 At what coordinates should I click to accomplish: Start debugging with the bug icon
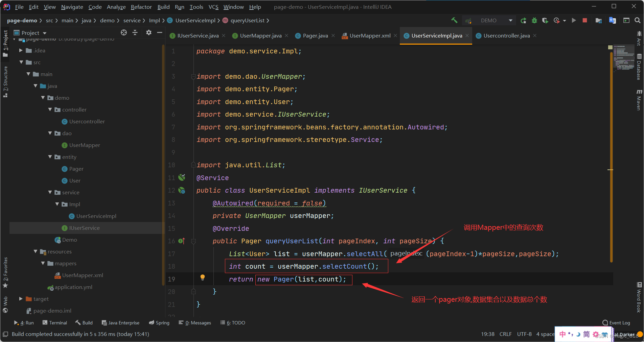coord(534,21)
